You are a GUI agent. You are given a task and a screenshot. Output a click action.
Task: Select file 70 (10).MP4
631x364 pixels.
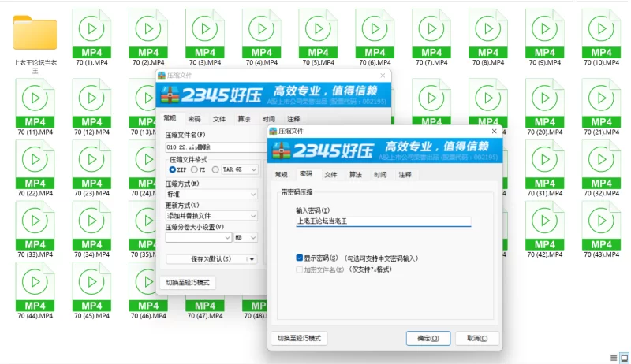click(601, 37)
